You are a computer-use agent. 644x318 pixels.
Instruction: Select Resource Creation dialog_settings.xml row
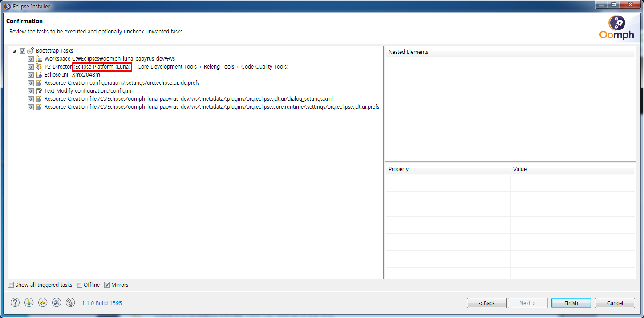pos(189,99)
